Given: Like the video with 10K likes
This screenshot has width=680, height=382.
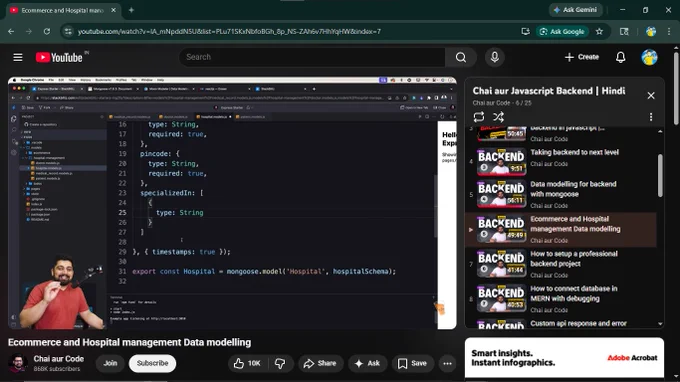Looking at the screenshot, I should 247,363.
